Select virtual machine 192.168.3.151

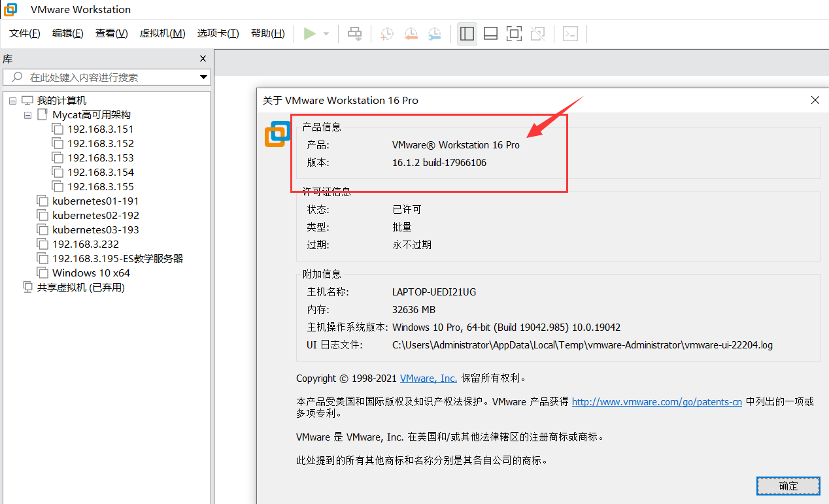click(101, 129)
